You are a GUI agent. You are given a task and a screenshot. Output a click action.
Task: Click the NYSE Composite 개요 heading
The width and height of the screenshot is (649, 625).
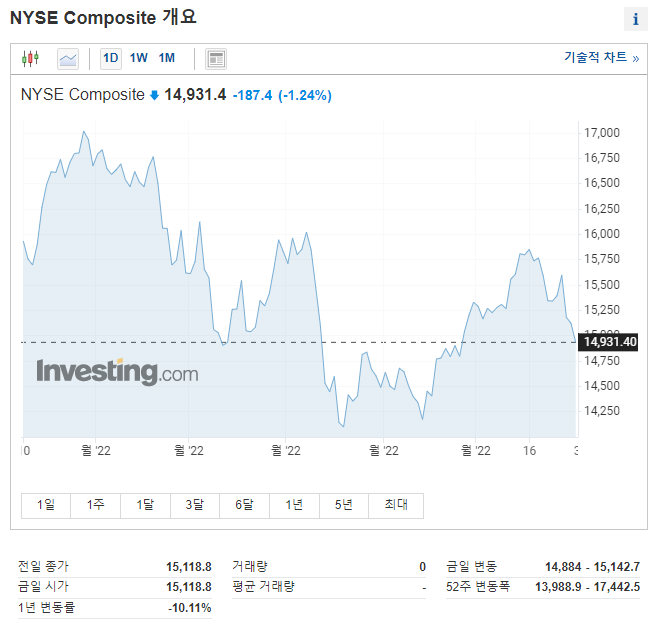point(103,18)
